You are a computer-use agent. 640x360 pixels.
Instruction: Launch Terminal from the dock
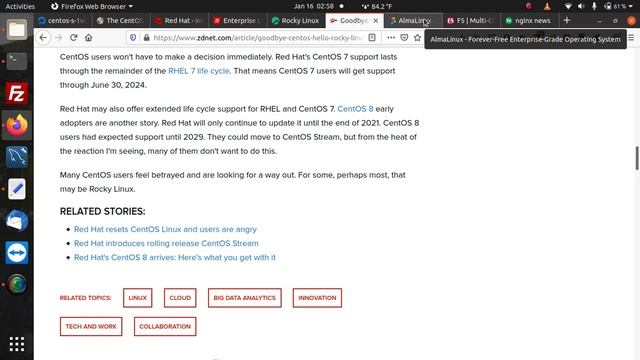pos(17,61)
